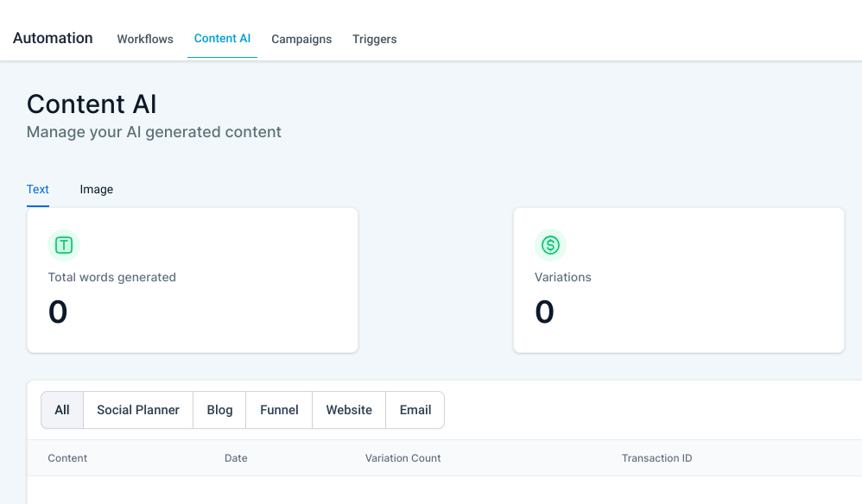Show only Blog content
This screenshot has width=862, height=504.
pos(220,410)
